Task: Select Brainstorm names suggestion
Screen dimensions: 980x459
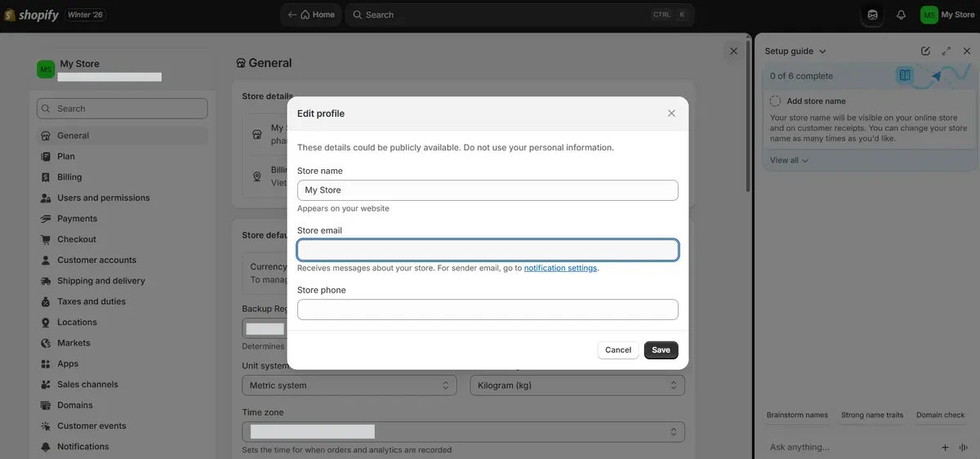Action: pos(797,415)
